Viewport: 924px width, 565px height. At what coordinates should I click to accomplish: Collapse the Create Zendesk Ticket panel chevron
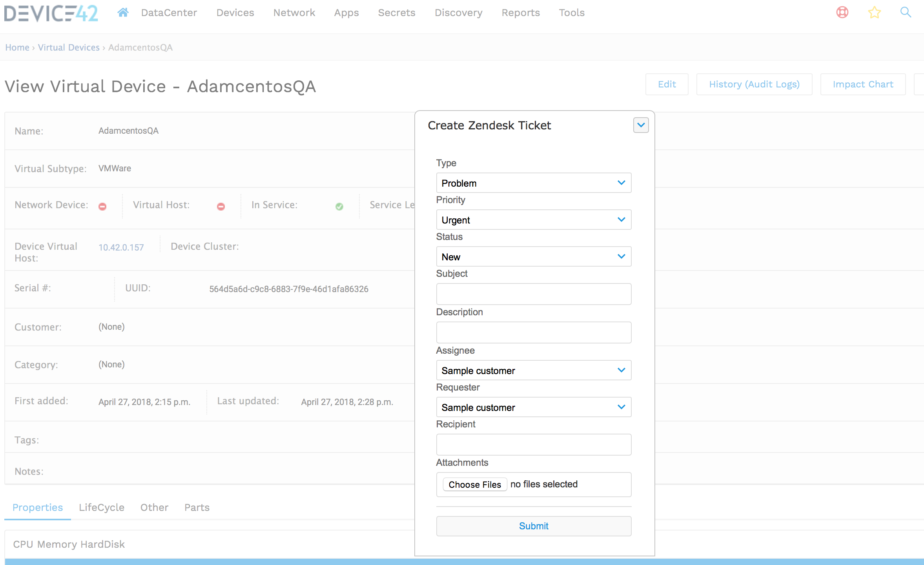pyautogui.click(x=641, y=125)
